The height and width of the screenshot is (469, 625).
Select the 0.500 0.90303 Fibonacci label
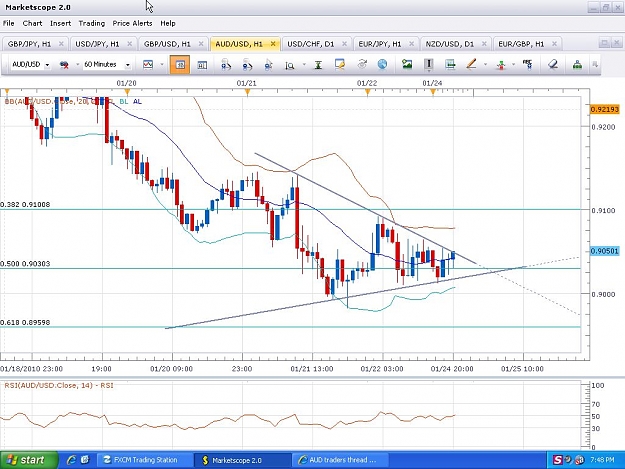click(25, 264)
